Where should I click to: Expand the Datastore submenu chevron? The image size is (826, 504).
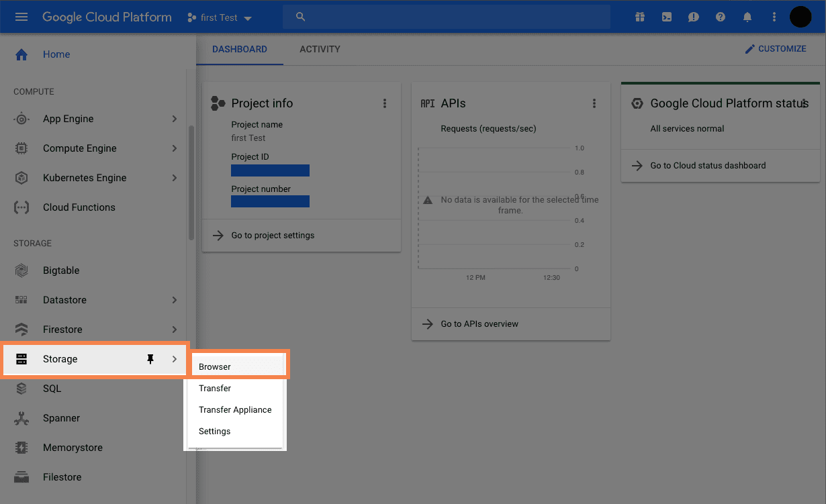[x=175, y=300]
